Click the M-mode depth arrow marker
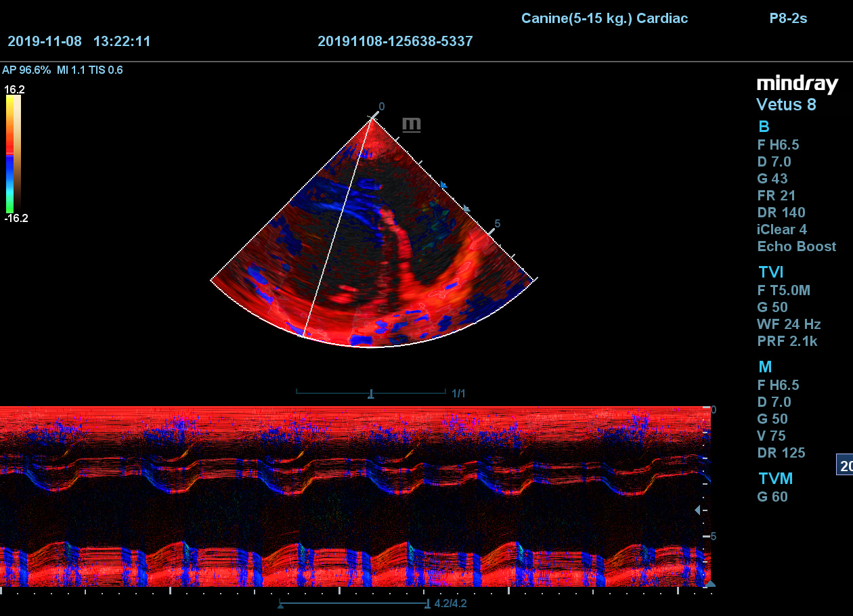The width and height of the screenshot is (853, 616). click(x=698, y=510)
